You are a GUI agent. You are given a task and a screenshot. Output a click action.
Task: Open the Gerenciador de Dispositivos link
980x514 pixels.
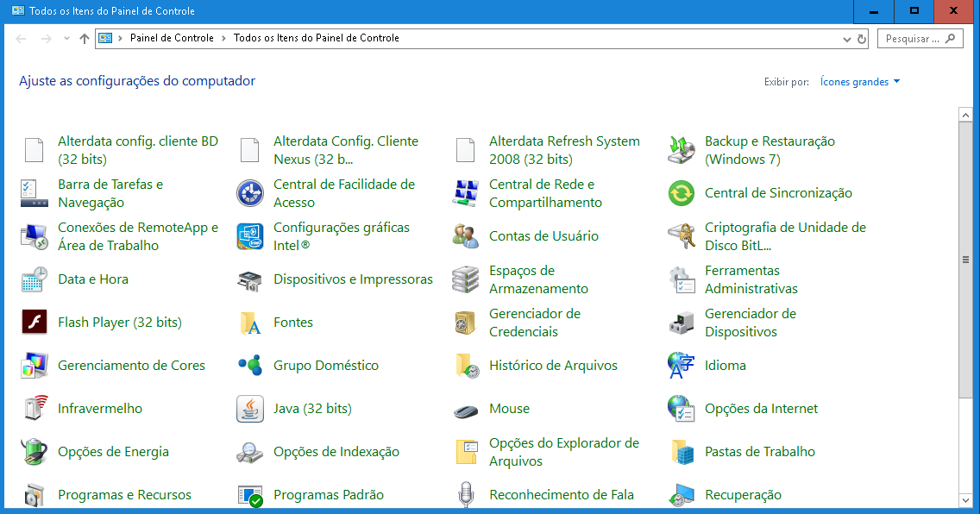(750, 323)
